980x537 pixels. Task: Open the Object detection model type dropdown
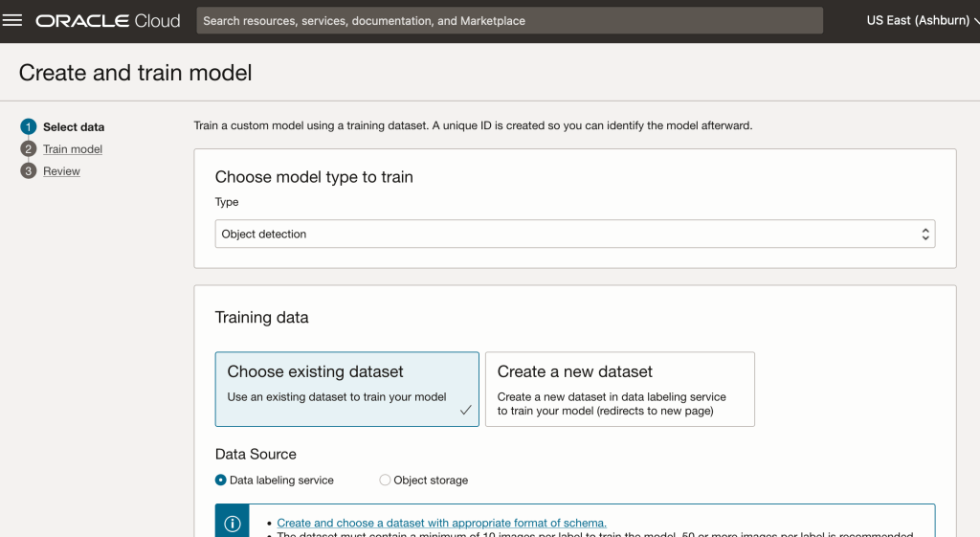tap(574, 234)
